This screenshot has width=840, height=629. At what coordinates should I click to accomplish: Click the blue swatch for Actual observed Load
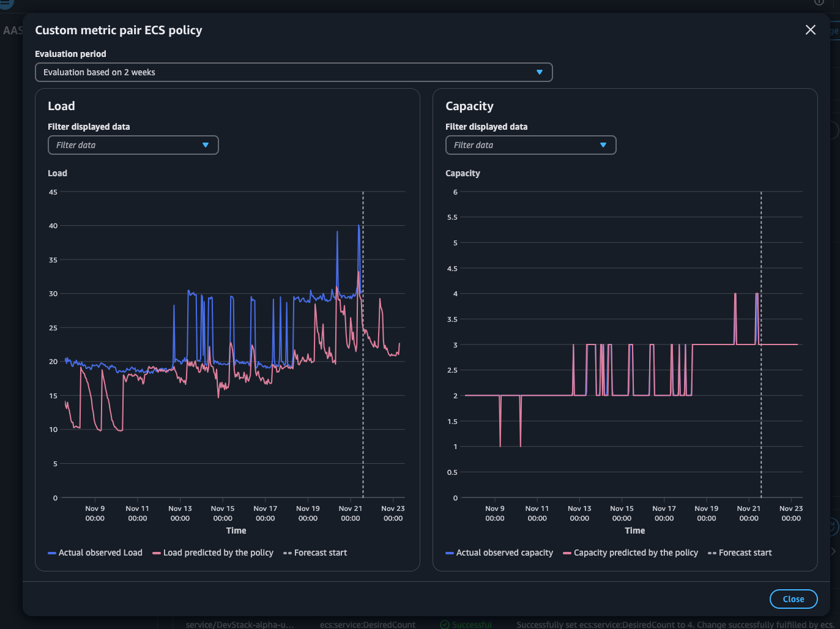point(52,553)
